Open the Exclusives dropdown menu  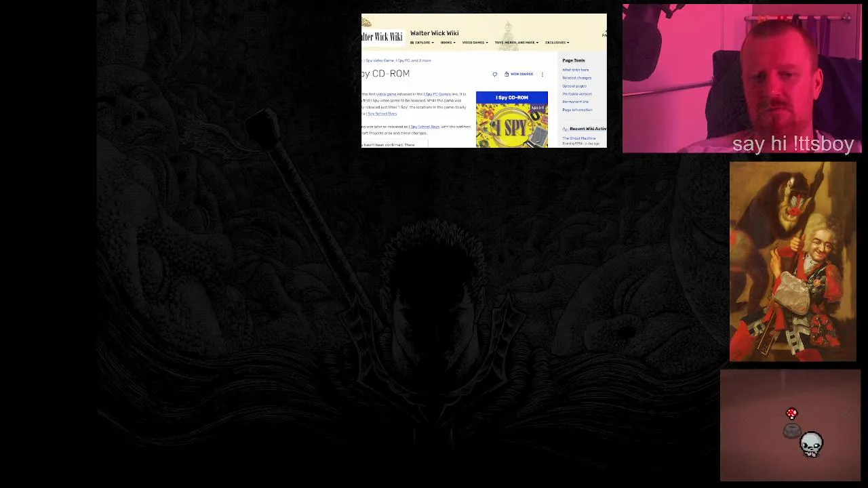point(557,43)
